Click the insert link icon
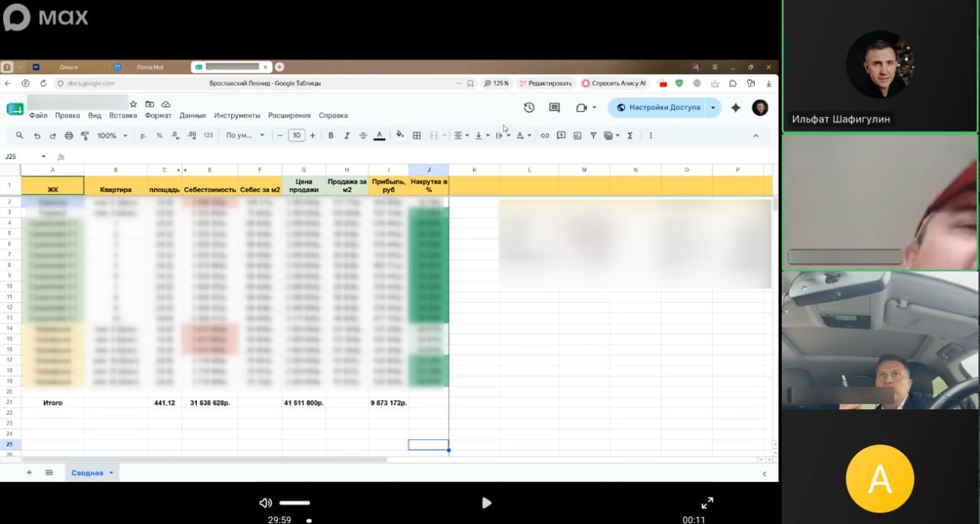 click(x=545, y=135)
